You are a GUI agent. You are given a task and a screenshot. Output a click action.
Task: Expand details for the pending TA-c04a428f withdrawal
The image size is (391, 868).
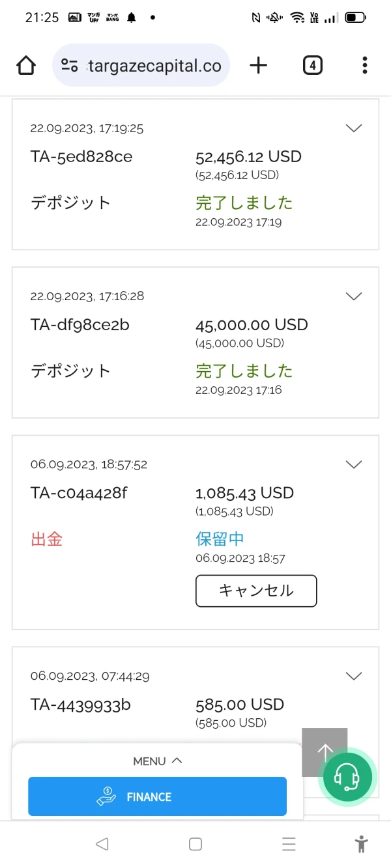tap(354, 464)
